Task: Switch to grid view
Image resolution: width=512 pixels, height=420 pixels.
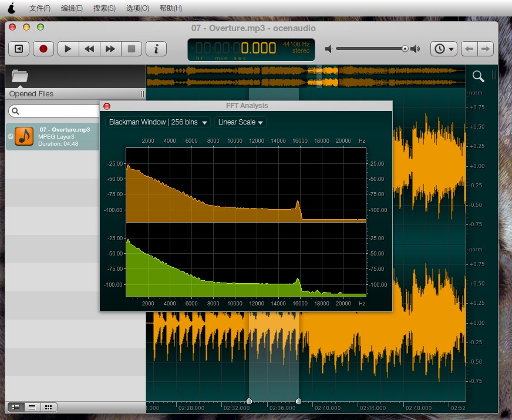Action: (49, 407)
